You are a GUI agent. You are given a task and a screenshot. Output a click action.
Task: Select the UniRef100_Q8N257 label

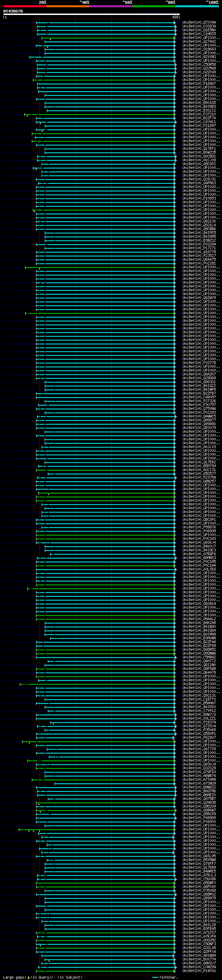[x=199, y=481]
